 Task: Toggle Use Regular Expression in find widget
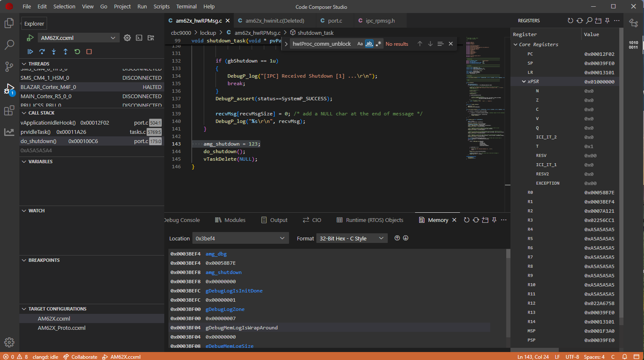pos(379,44)
